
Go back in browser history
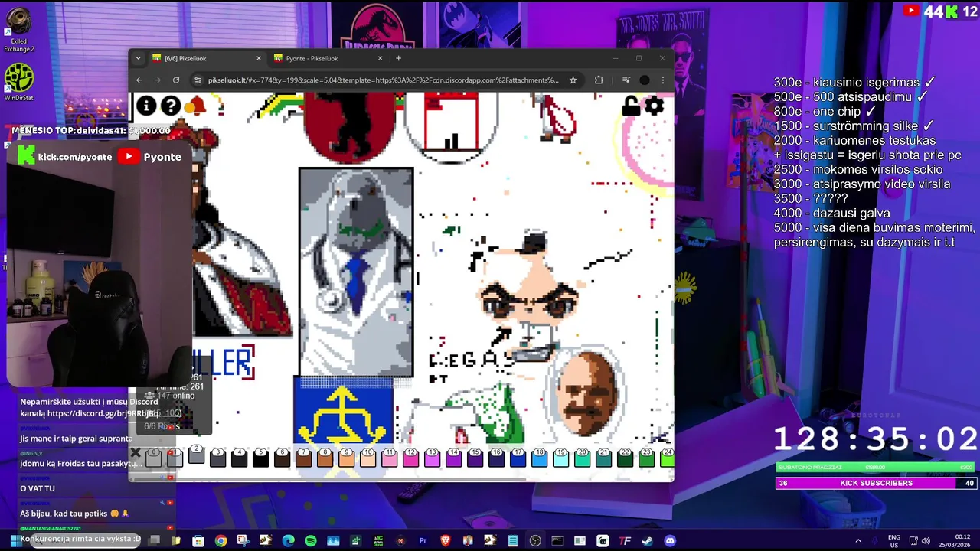tap(139, 80)
